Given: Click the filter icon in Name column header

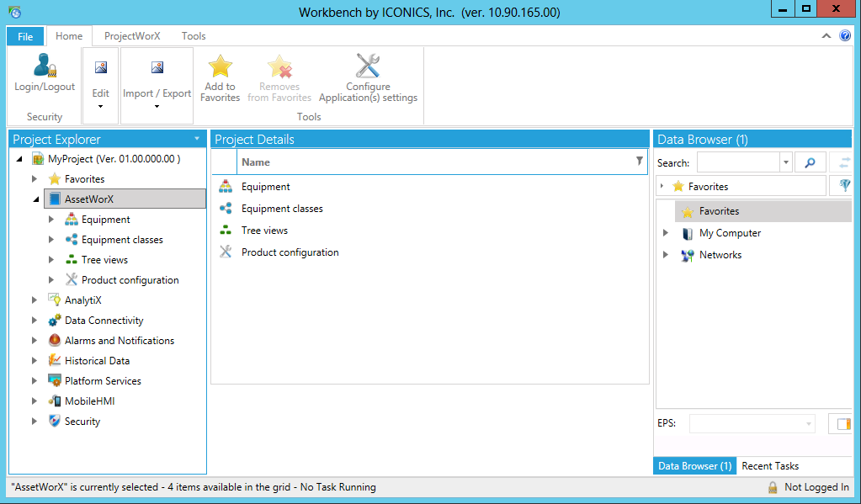Looking at the screenshot, I should click(639, 162).
